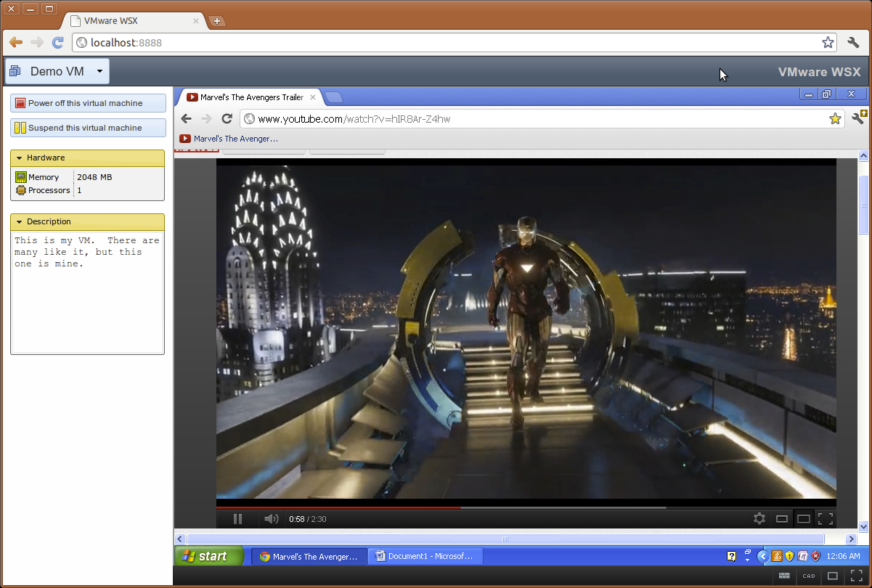Click inside the VM description text box
The image size is (872, 588).
point(86,290)
